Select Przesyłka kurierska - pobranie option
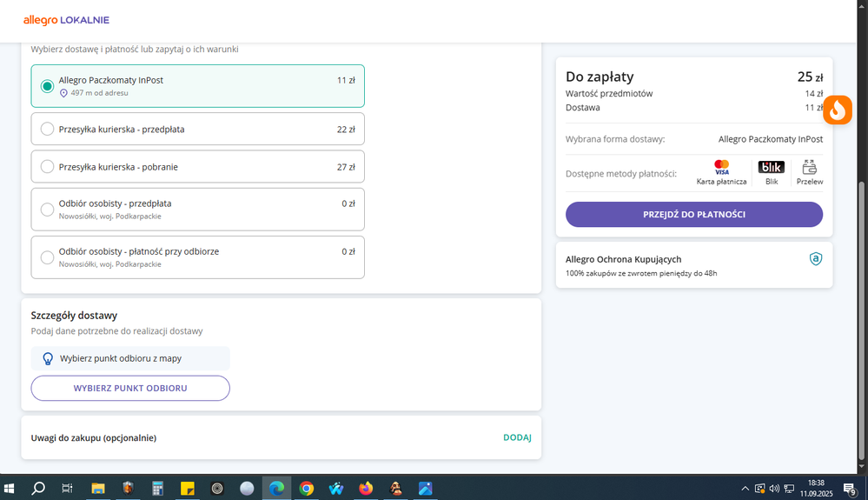This screenshot has width=868, height=500. 197,167
